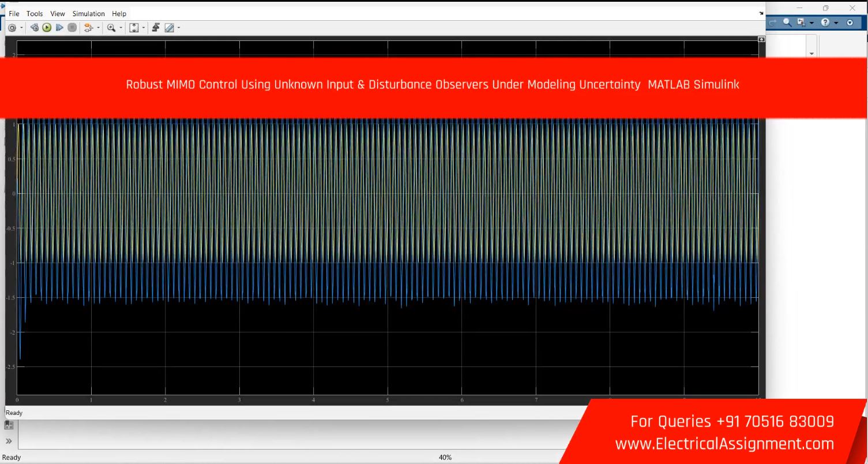Click the 40% zoom level in status bar
The width and height of the screenshot is (868, 464).
click(x=445, y=457)
